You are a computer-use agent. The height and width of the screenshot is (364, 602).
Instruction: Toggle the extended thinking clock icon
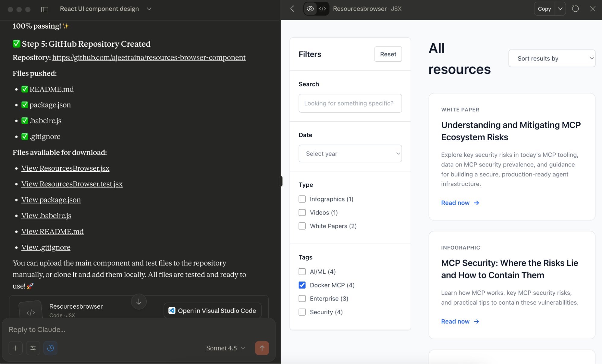coord(50,348)
